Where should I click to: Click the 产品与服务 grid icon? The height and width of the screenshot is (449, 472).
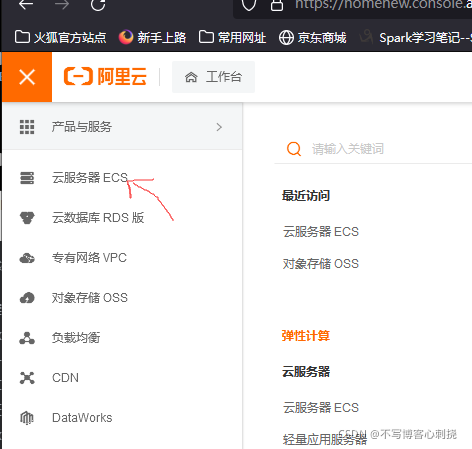click(27, 127)
